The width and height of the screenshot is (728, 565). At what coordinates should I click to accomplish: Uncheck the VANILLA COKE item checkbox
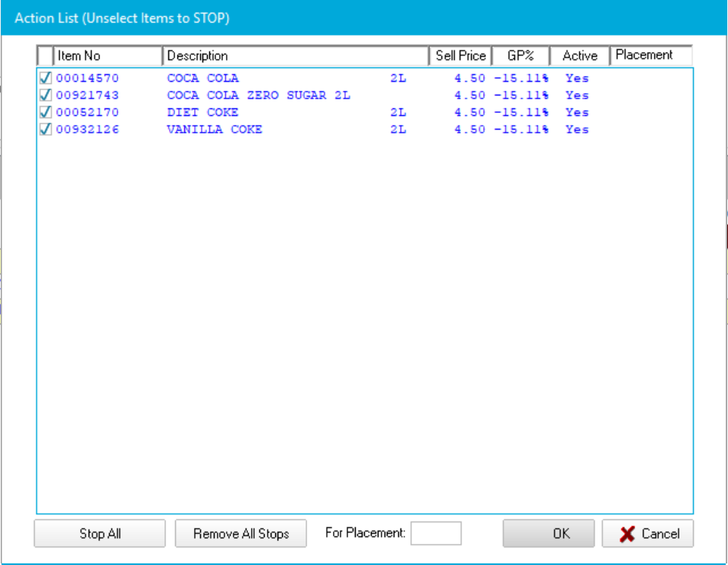(x=45, y=130)
